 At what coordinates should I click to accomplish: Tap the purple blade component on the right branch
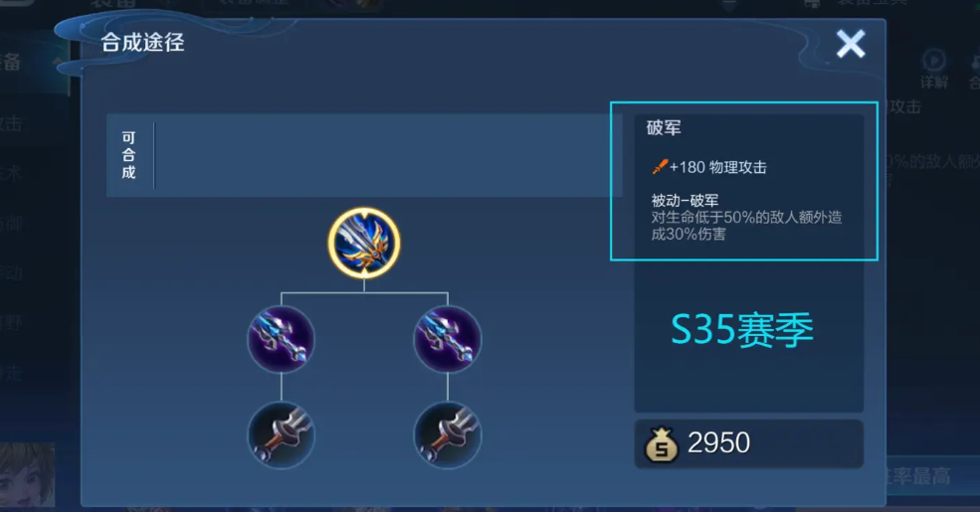click(448, 339)
